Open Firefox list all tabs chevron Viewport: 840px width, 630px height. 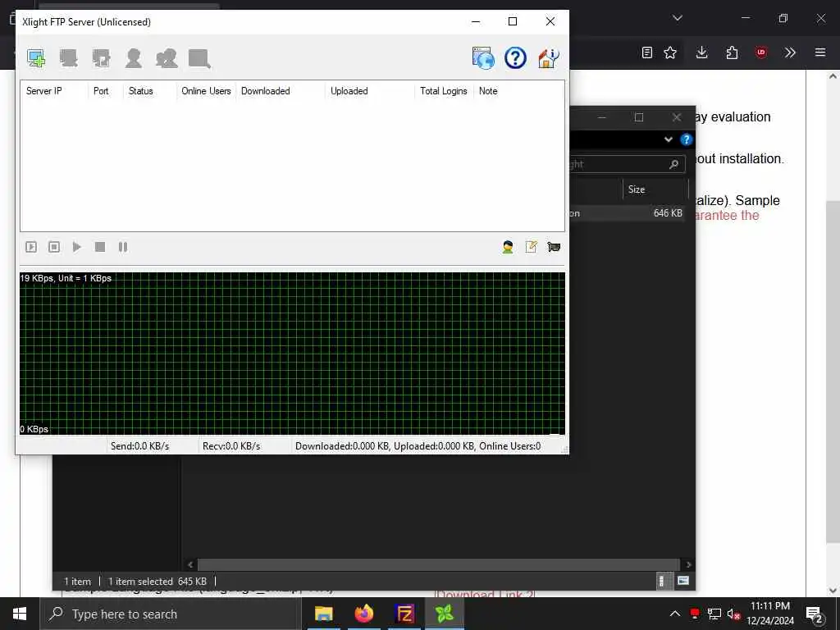coord(678,18)
